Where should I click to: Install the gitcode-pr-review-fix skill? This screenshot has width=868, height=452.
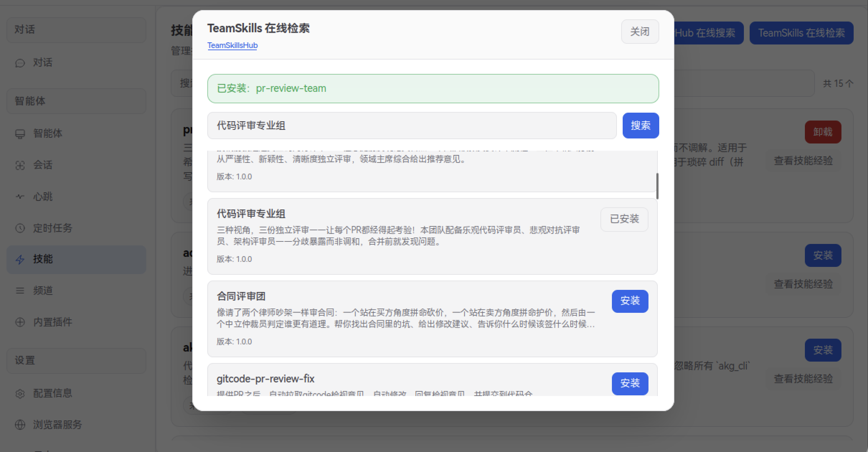pyautogui.click(x=630, y=383)
